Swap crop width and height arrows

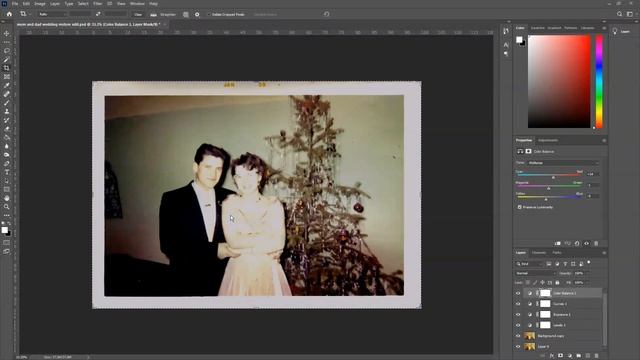coord(98,14)
